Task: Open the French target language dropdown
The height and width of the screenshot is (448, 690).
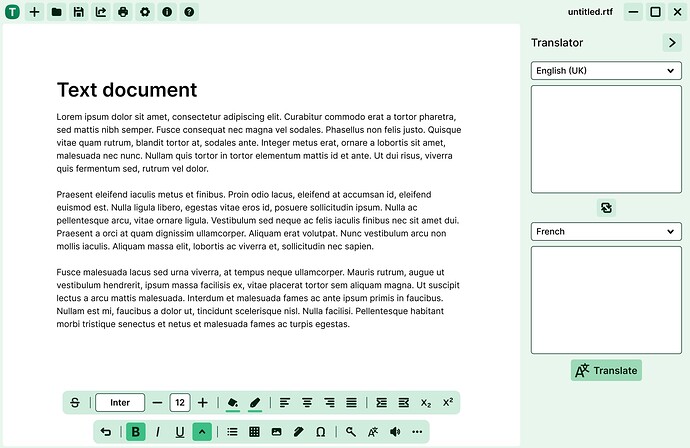Action: click(606, 231)
